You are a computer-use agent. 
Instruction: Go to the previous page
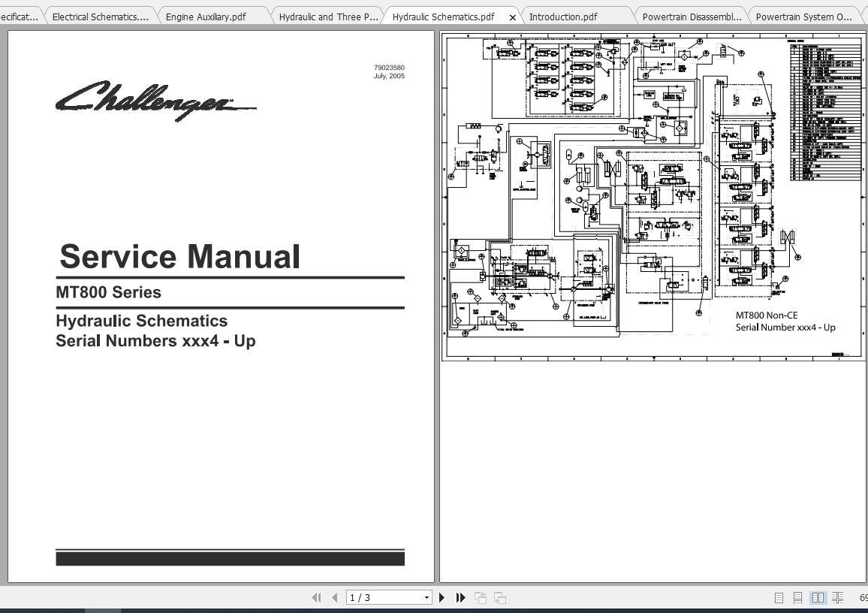[334, 597]
